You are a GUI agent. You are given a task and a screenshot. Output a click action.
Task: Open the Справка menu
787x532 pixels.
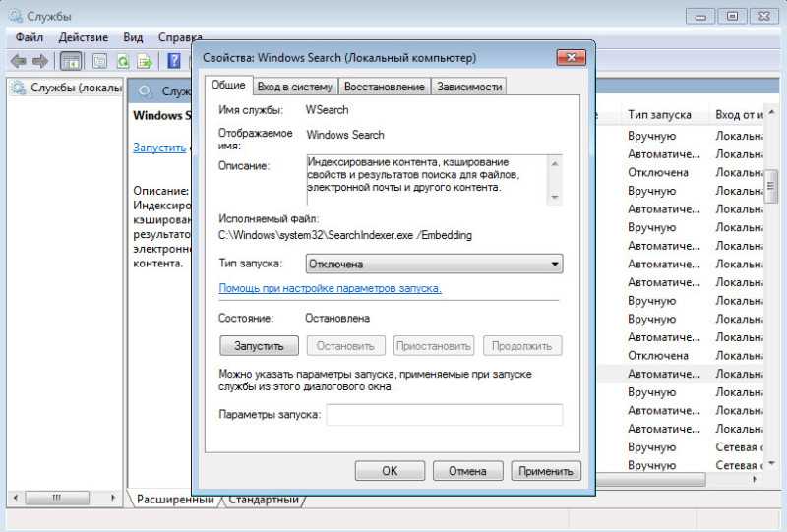point(180,37)
